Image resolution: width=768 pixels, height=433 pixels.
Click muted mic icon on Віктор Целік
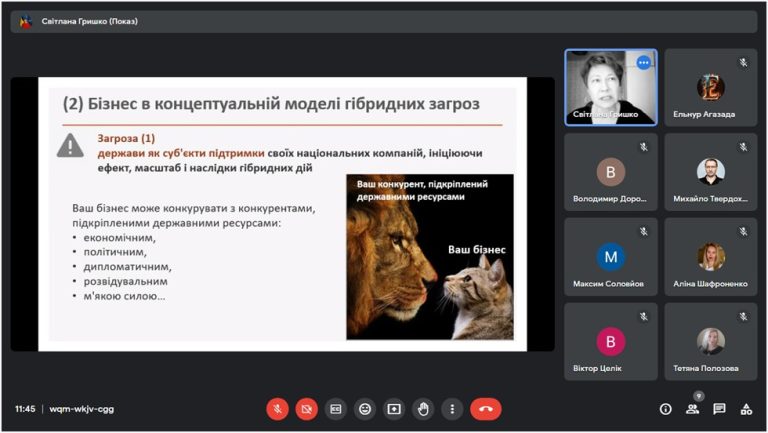click(x=644, y=316)
